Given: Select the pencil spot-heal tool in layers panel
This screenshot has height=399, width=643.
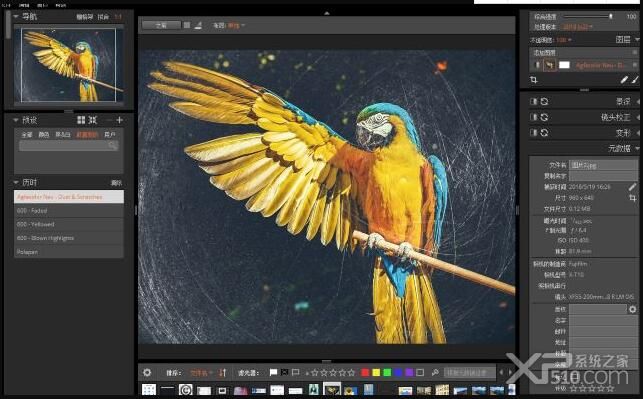Looking at the screenshot, I should point(624,80).
